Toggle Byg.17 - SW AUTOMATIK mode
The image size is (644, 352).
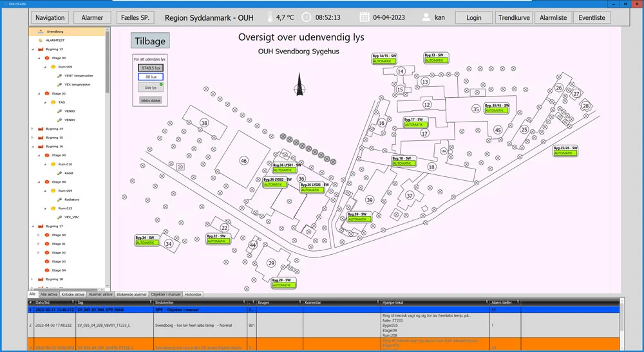415,125
